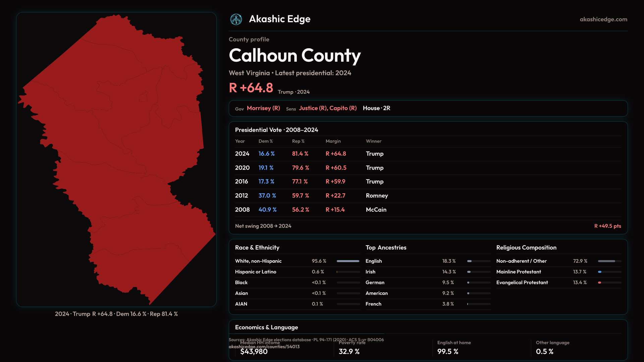
Task: Select Governor Morrisey (R) name
Action: coord(263,108)
